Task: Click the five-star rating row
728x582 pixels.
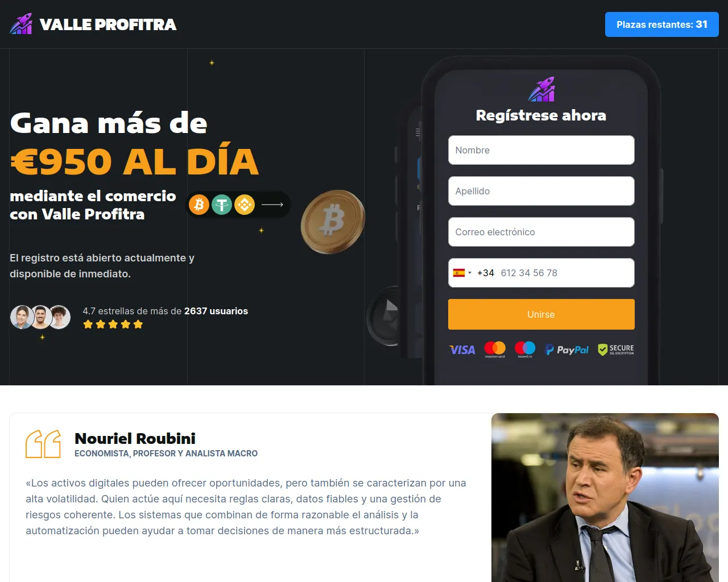Action: pyautogui.click(x=113, y=325)
